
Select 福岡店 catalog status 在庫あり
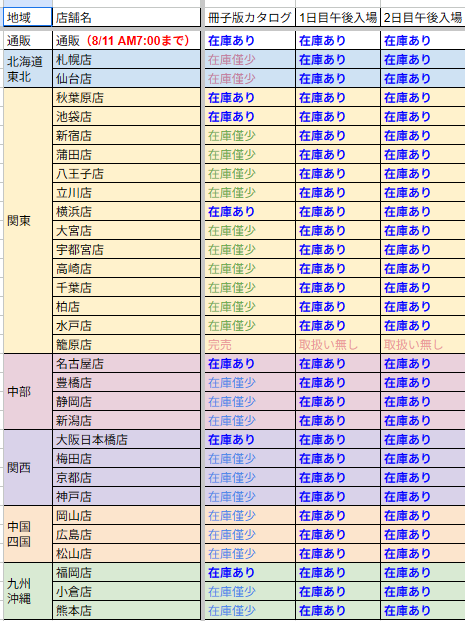click(250, 573)
